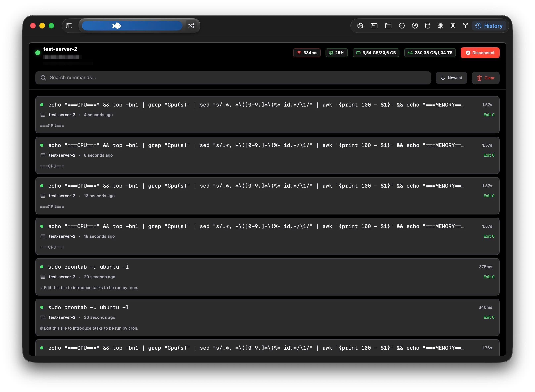This screenshot has height=392, width=535.
Task: Open the file browser folder icon
Action: 388,26
